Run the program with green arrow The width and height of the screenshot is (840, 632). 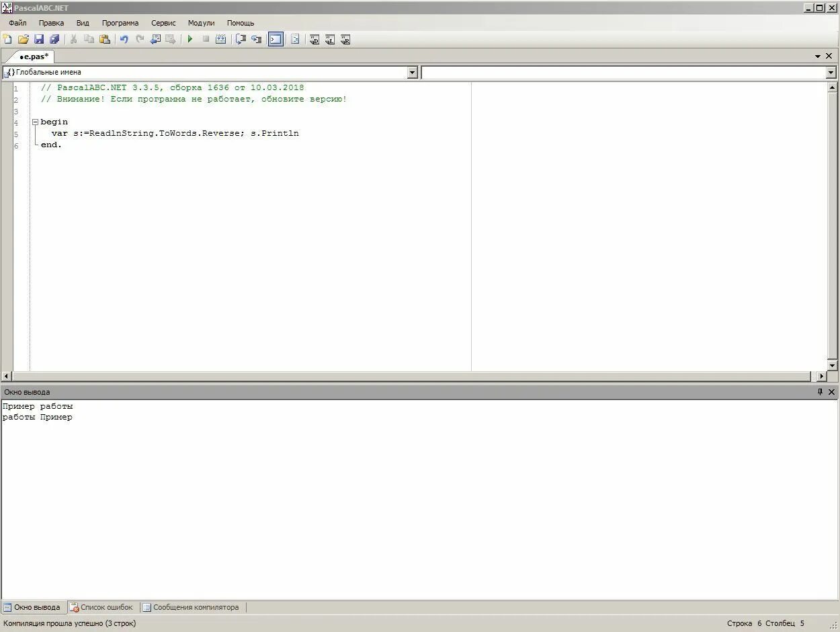tap(190, 40)
